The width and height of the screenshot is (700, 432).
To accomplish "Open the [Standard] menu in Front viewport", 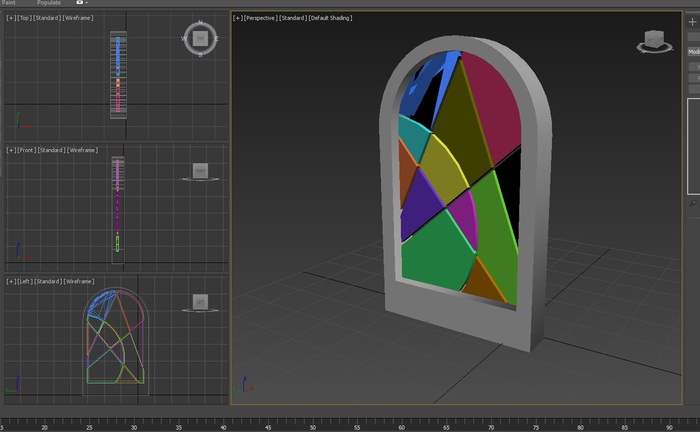I will pos(52,149).
